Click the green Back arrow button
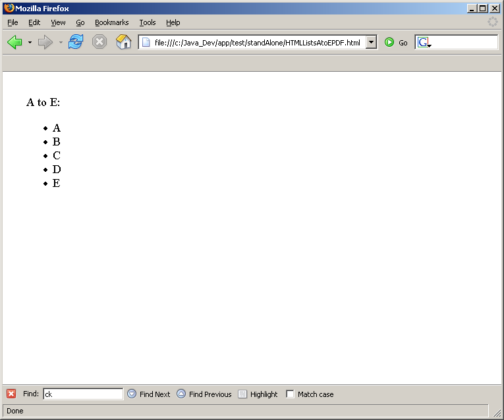Viewport: 504px width, 420px height. coord(14,42)
